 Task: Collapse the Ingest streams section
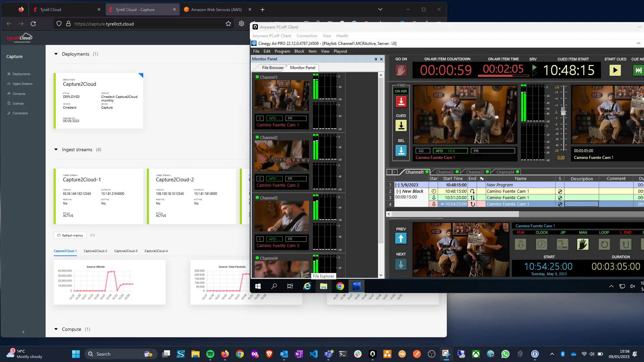click(x=56, y=149)
